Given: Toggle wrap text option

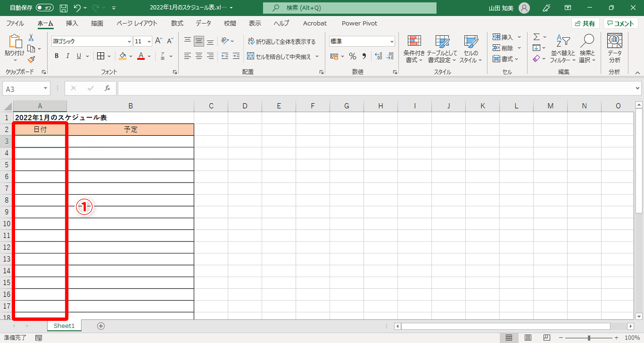Looking at the screenshot, I should tap(281, 41).
